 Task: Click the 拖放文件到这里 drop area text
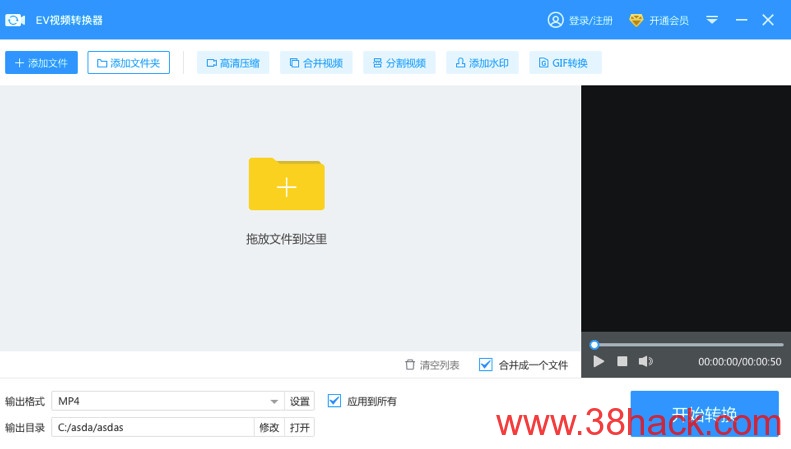point(287,239)
